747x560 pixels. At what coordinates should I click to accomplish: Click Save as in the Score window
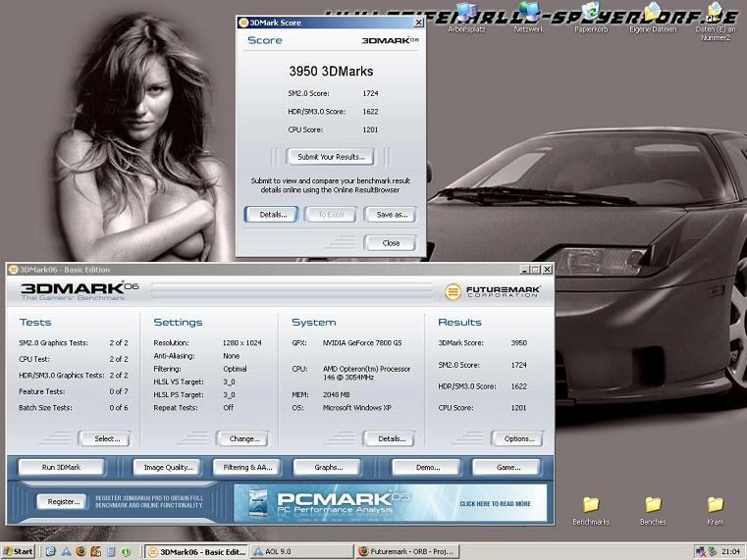pos(391,215)
